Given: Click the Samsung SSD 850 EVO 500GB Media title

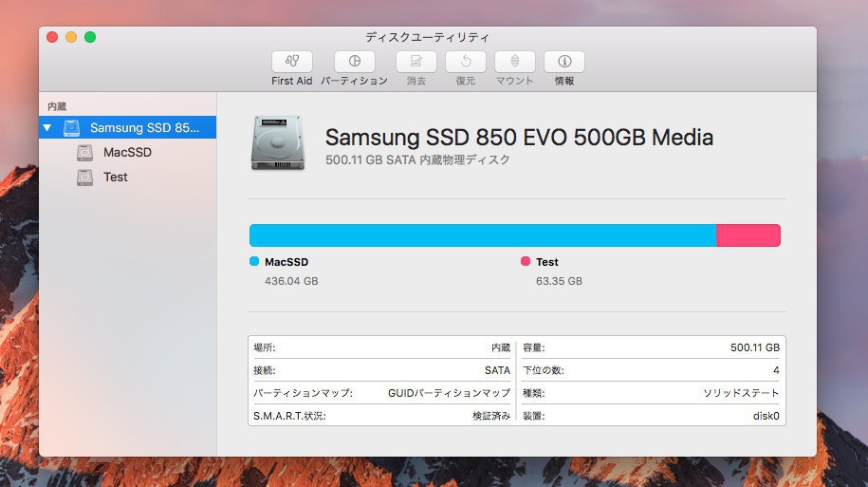Looking at the screenshot, I should click(519, 138).
